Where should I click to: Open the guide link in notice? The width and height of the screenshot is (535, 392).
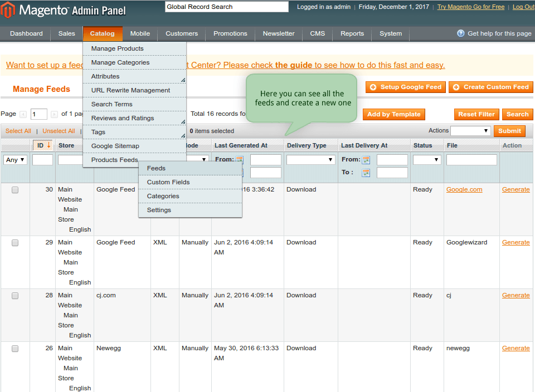point(294,65)
